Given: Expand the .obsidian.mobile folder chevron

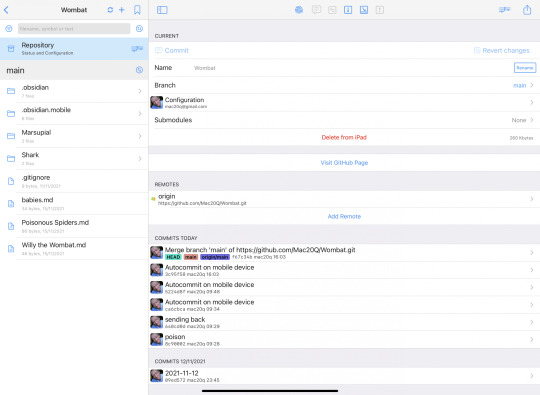Looking at the screenshot, I should [140, 113].
